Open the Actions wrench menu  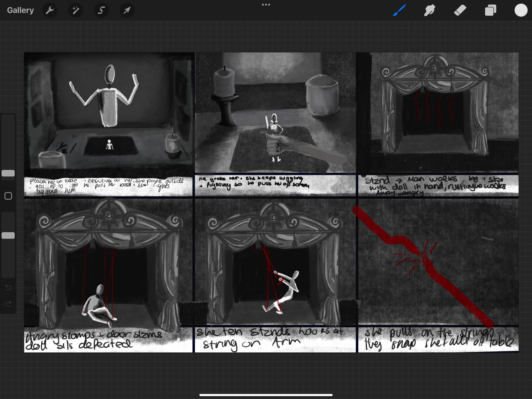50,10
